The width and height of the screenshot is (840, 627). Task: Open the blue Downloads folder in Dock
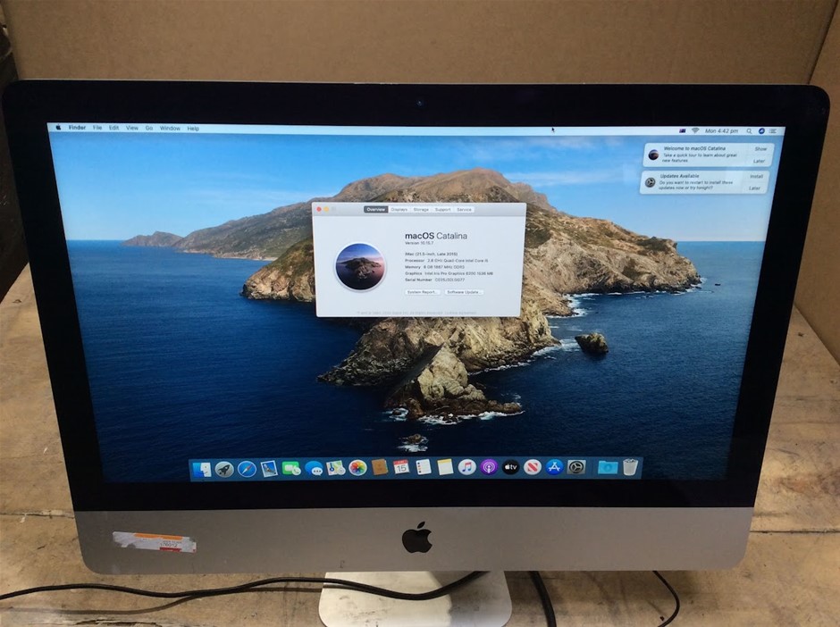click(608, 467)
